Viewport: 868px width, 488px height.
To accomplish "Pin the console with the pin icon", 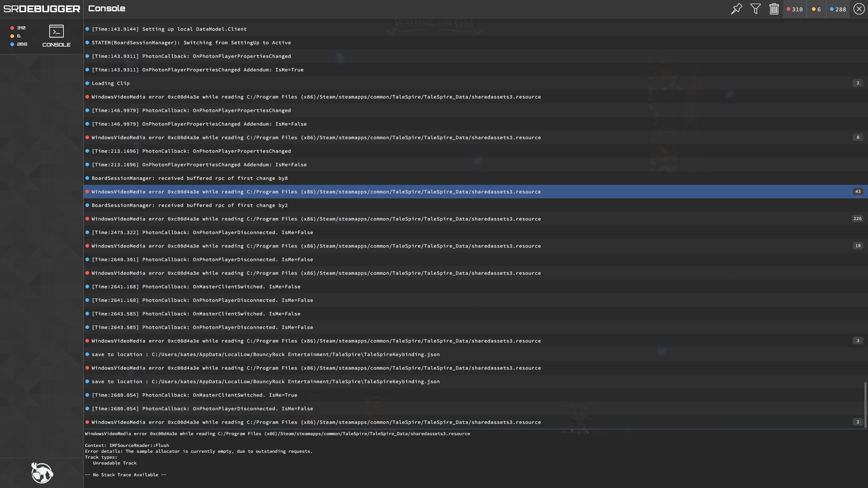I will (x=736, y=9).
